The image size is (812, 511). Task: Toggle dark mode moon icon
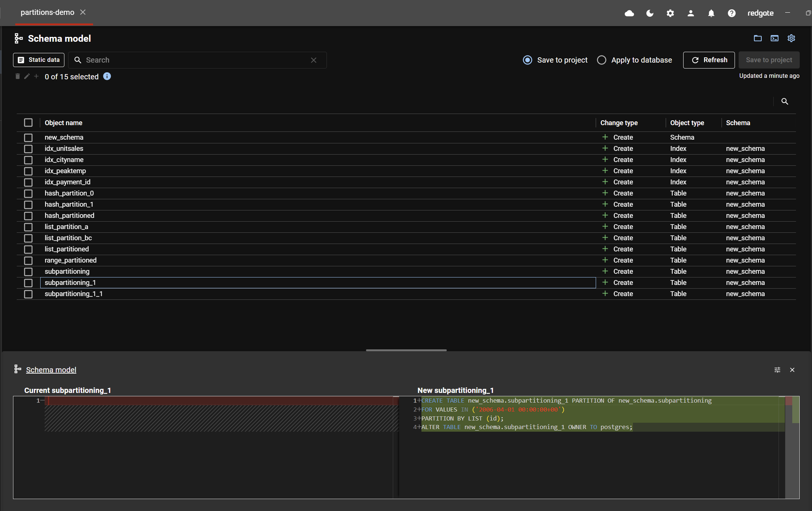650,13
